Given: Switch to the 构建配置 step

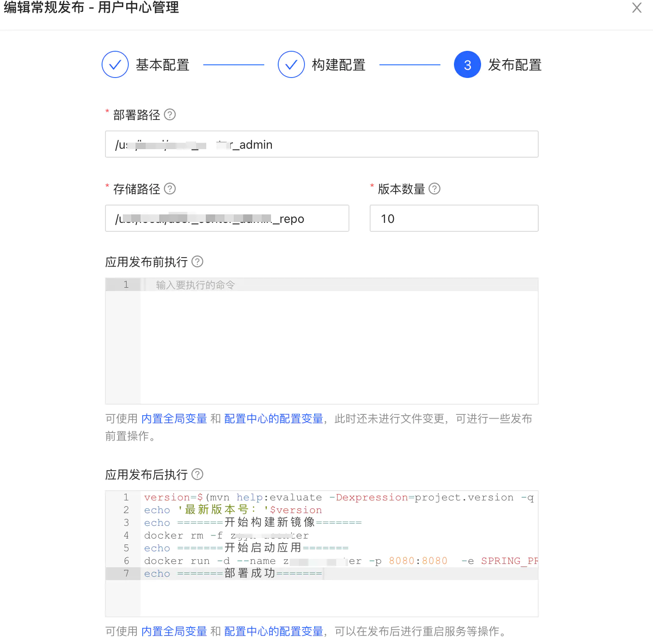Looking at the screenshot, I should coord(338,64).
